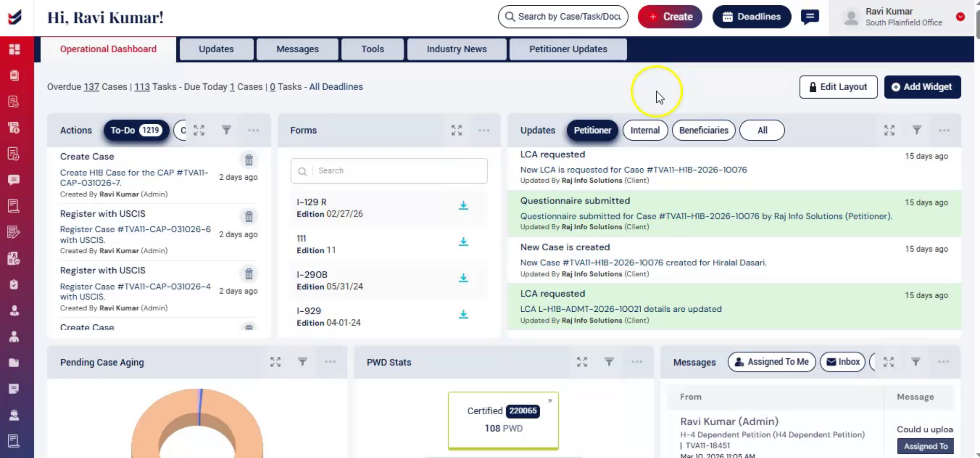Select Beneficiaries updates filter
Image resolution: width=980 pixels, height=458 pixels.
pos(704,130)
